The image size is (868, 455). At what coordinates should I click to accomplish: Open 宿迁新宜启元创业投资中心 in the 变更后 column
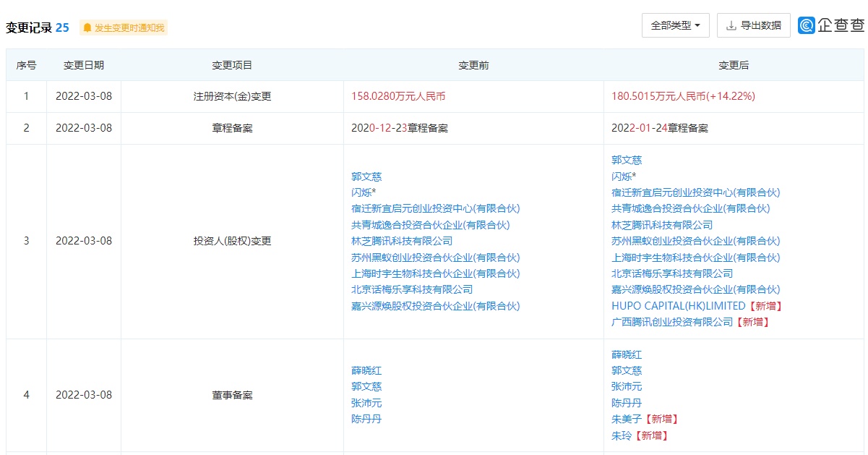coord(695,192)
